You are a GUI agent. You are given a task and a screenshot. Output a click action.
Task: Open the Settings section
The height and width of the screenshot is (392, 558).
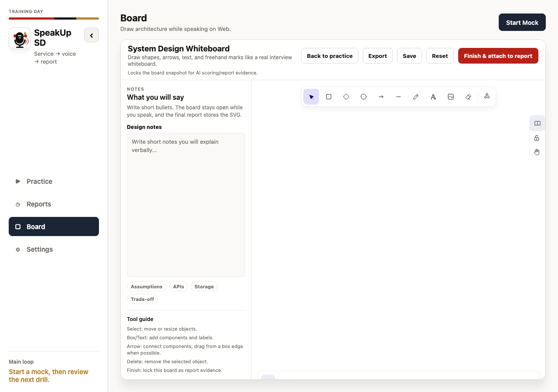54,249
